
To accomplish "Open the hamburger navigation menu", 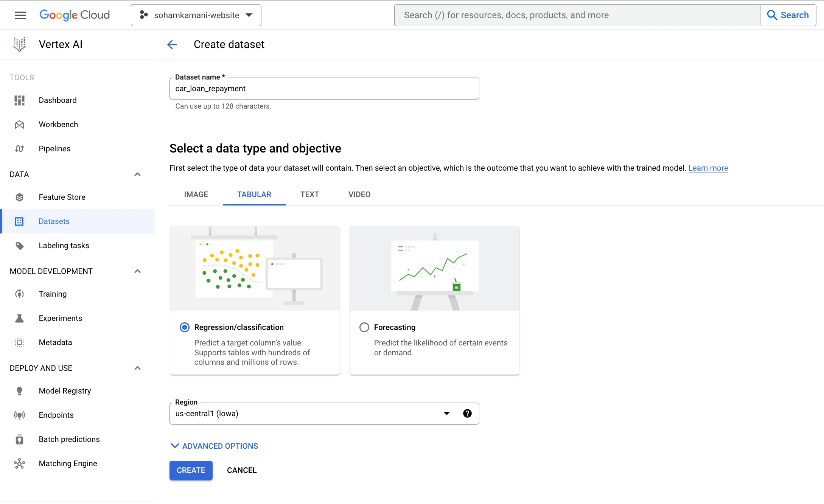I will 20,15.
